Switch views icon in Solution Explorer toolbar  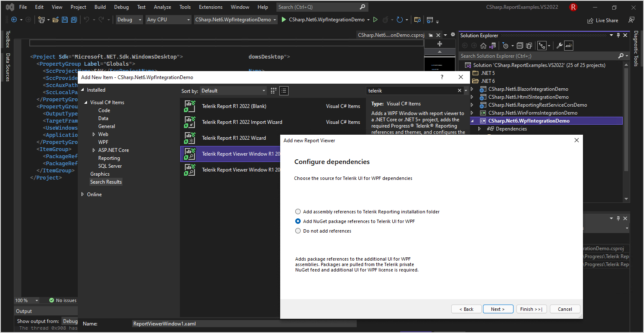coord(493,46)
